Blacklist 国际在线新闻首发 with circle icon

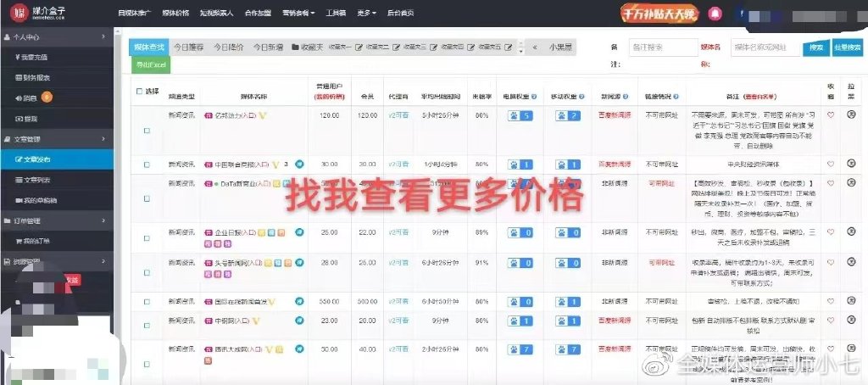point(851,301)
